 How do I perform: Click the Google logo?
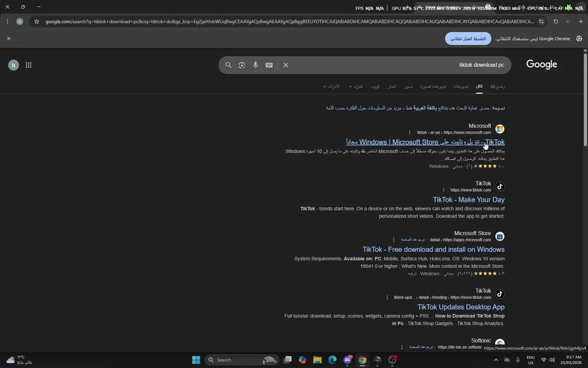click(x=542, y=64)
